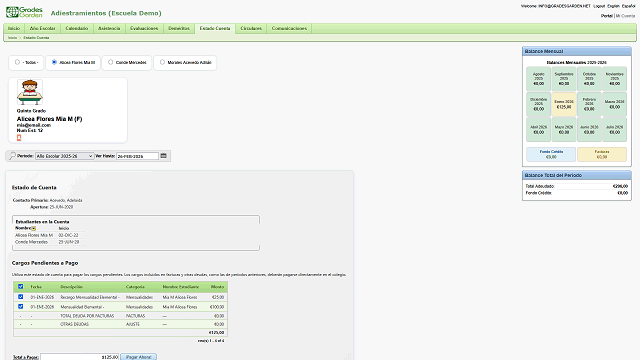
Task: Click the Fecha column header
Action: (x=36, y=287)
